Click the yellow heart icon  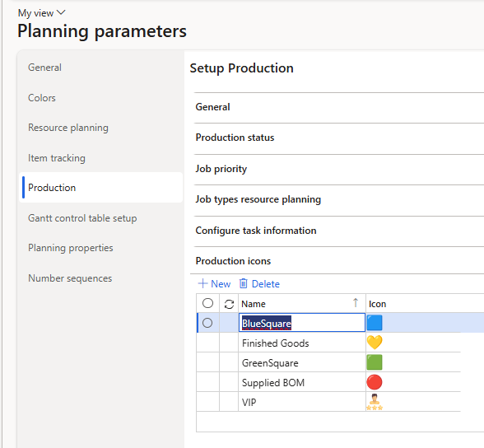pos(374,343)
